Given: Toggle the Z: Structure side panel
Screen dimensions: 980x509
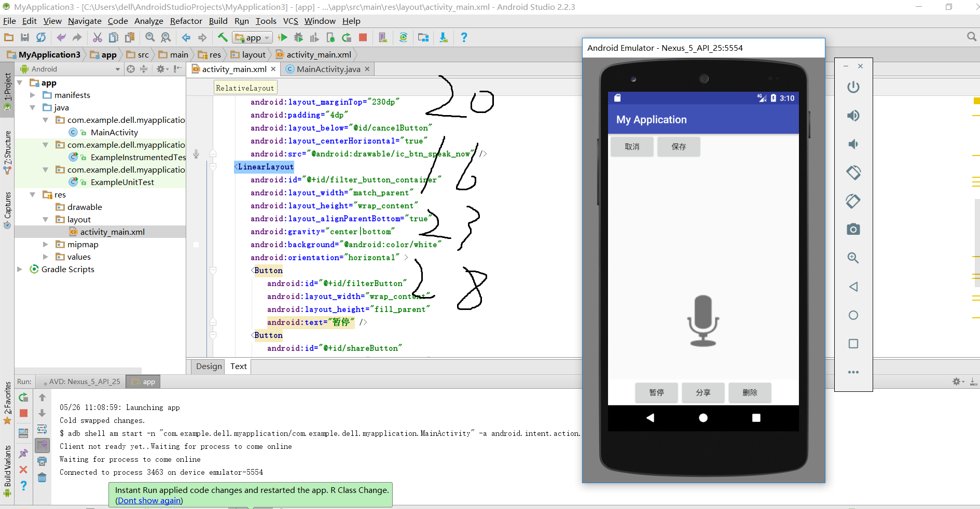Looking at the screenshot, I should point(7,152).
